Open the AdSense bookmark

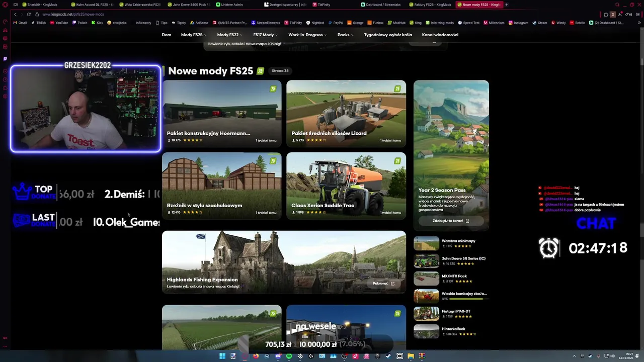[199, 23]
